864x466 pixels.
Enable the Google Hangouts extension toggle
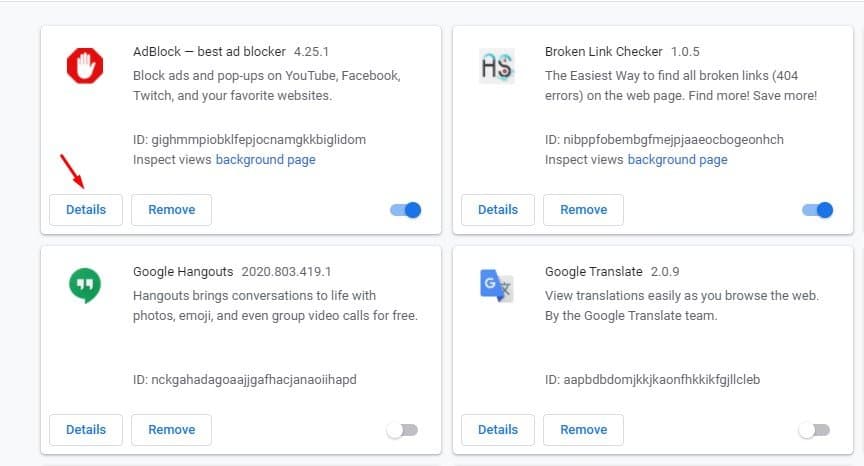(402, 430)
